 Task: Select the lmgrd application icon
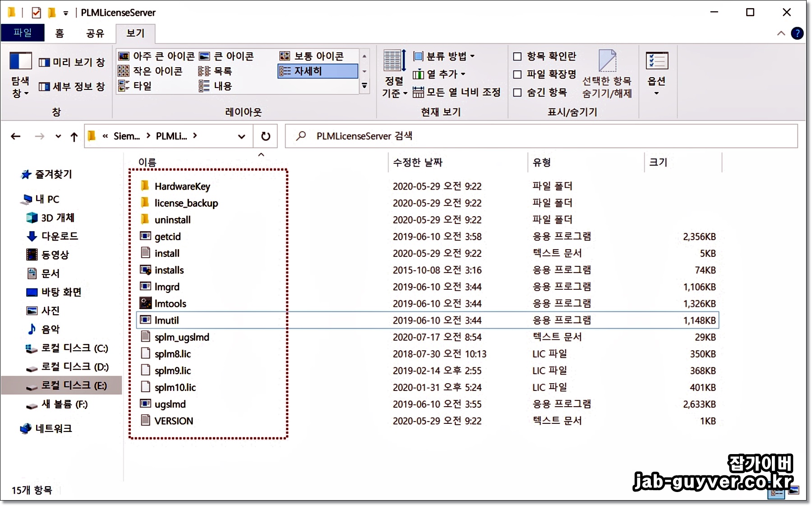click(x=145, y=286)
